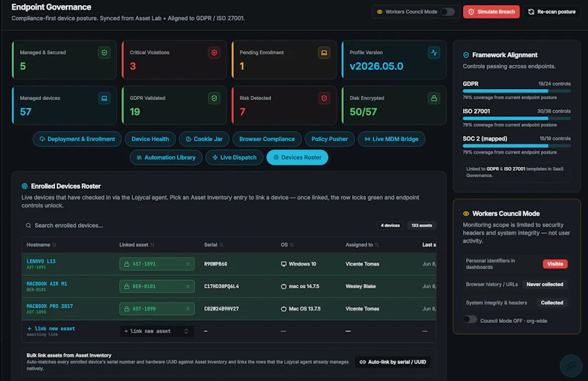Select the Devices Roster tab

[297, 157]
